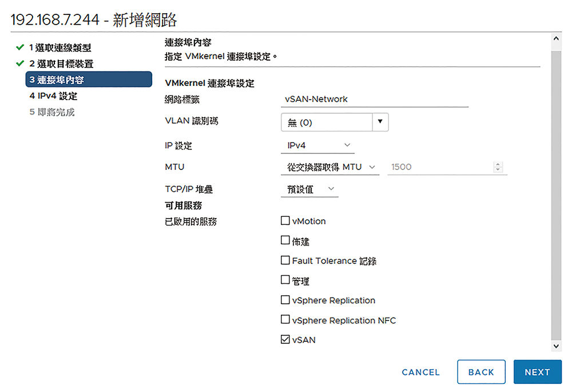
Task: Enable Fault Tolerance 記錄 checkbox
Action: click(285, 260)
